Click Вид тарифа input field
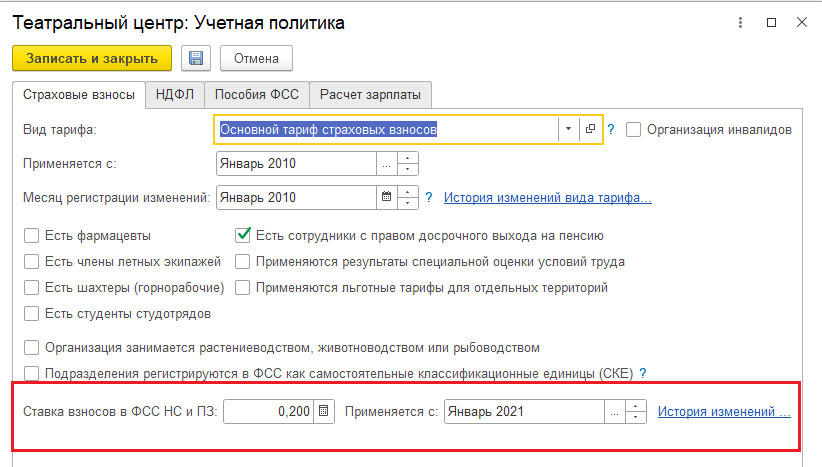The width and height of the screenshot is (822, 467). coord(387,129)
